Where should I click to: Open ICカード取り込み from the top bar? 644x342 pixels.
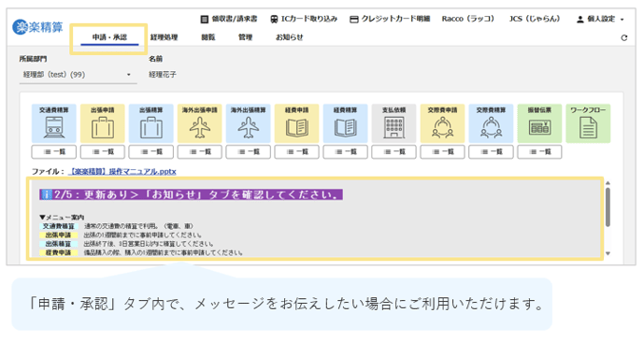click(x=304, y=19)
